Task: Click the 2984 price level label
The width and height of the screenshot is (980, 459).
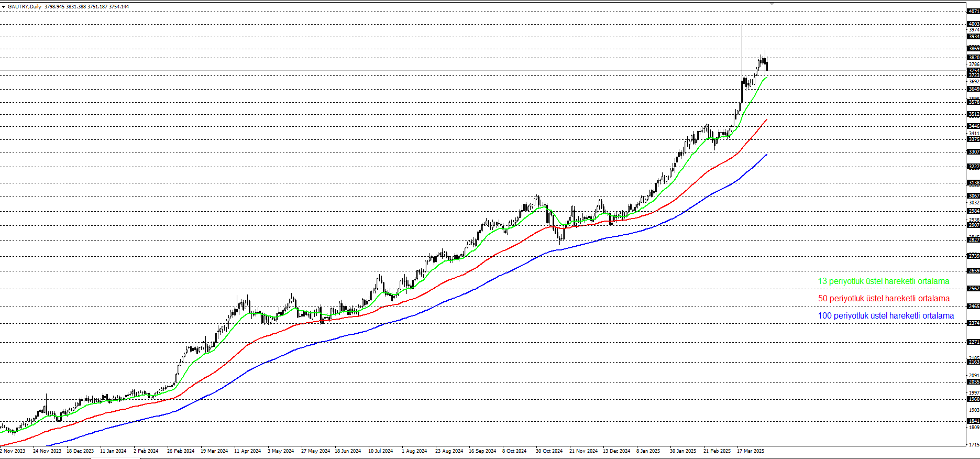Action: pyautogui.click(x=973, y=211)
